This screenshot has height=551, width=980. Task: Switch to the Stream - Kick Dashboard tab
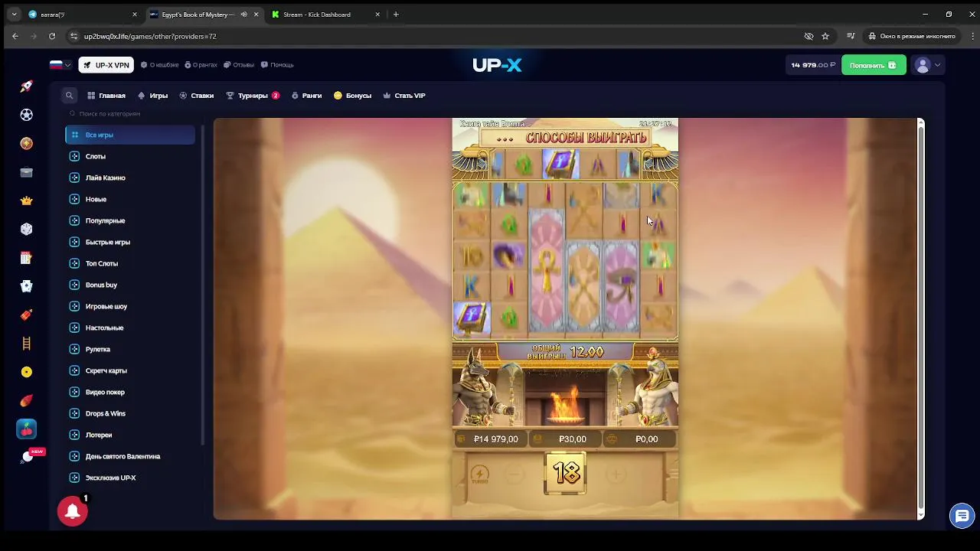[x=325, y=15]
